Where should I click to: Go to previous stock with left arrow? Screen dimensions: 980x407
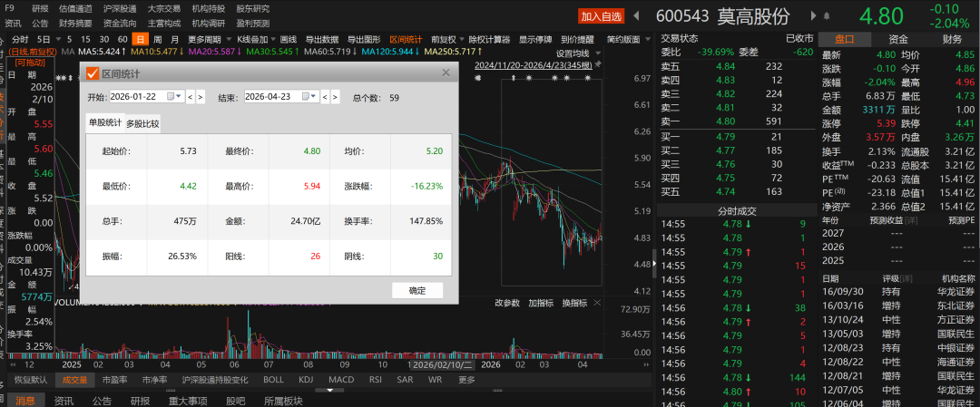[636, 16]
